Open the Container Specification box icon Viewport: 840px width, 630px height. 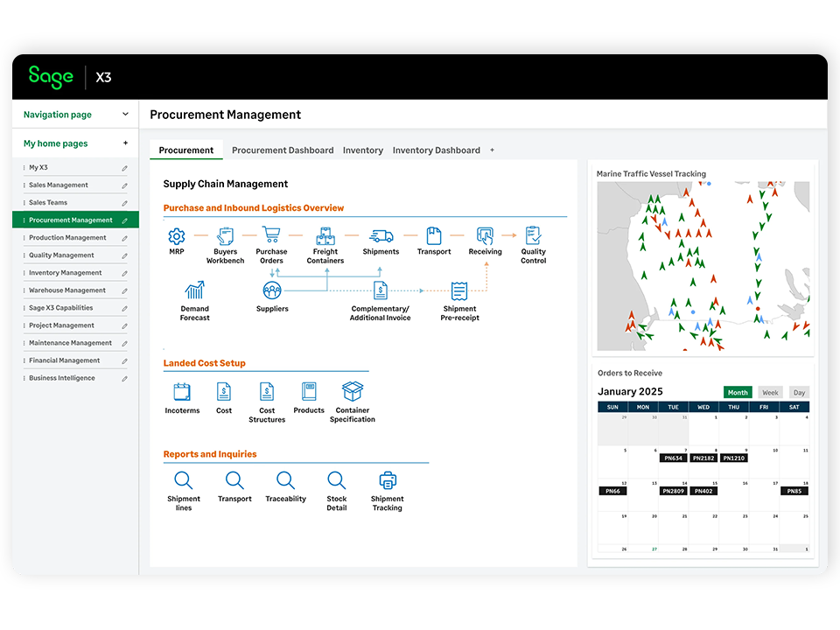coord(353,391)
